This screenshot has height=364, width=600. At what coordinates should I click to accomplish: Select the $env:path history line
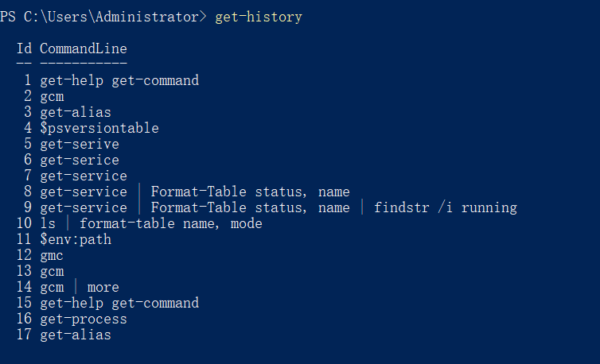[x=76, y=239]
